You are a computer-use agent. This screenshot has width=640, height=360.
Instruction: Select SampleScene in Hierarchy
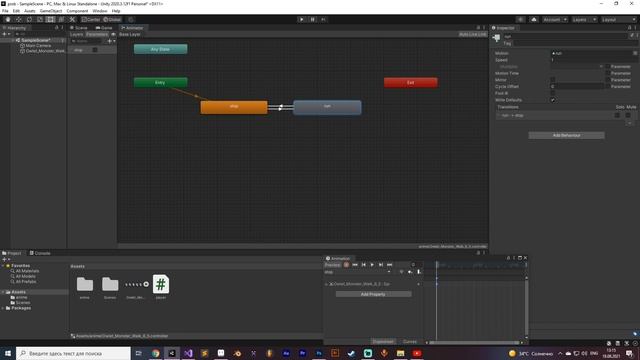point(36,40)
